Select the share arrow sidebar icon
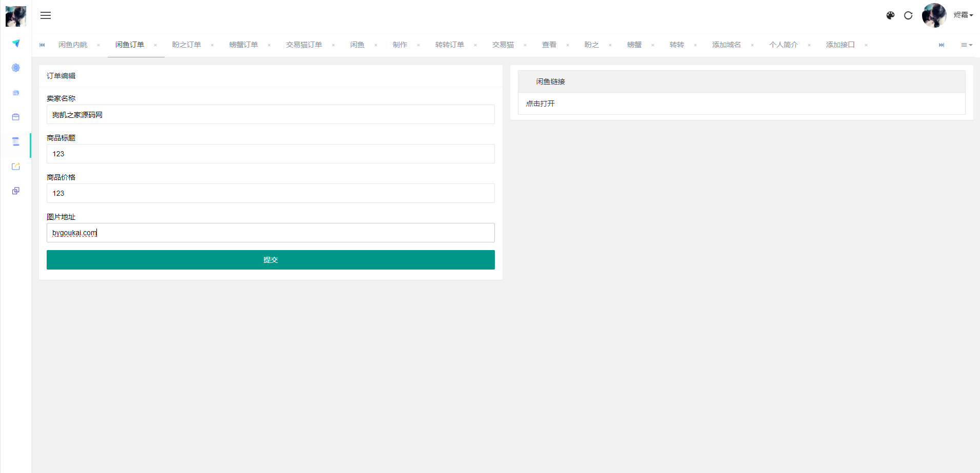 coord(16,167)
